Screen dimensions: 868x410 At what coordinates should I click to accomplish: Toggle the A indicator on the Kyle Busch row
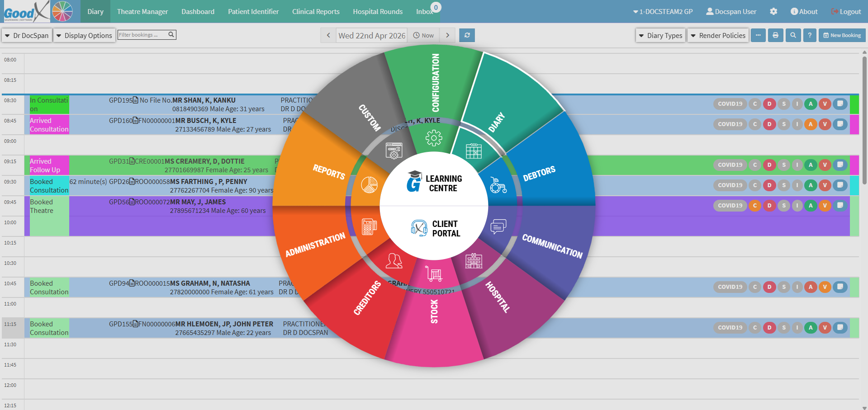click(x=811, y=124)
